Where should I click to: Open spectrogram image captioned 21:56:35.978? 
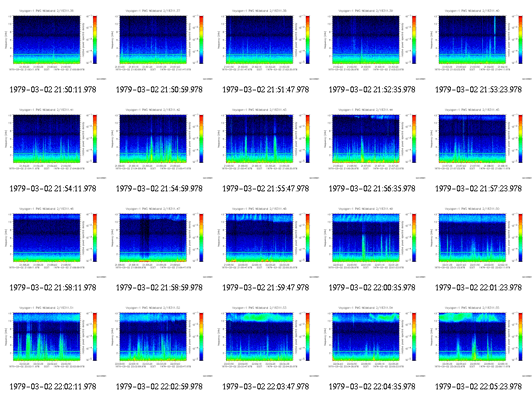372,143
